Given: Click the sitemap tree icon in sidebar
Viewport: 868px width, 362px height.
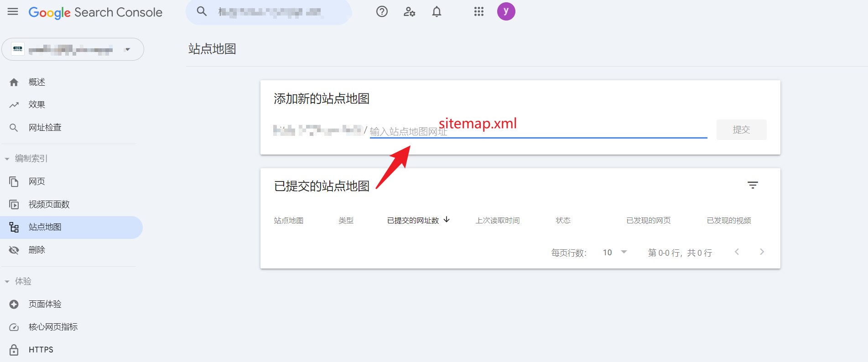Looking at the screenshot, I should click(x=14, y=227).
